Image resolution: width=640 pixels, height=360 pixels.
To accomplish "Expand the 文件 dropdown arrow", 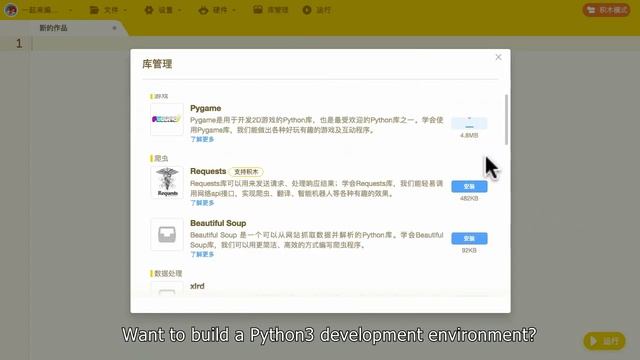I will (125, 10).
